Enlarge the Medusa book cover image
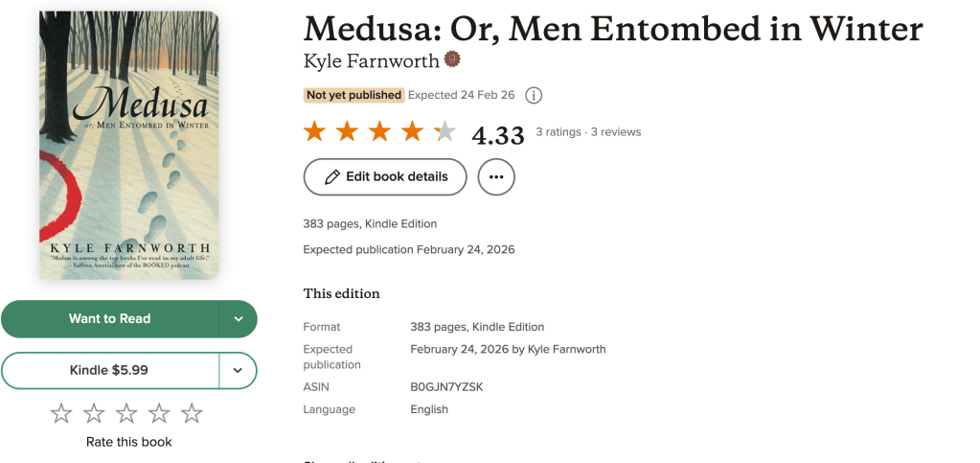980x463 pixels. 128,146
